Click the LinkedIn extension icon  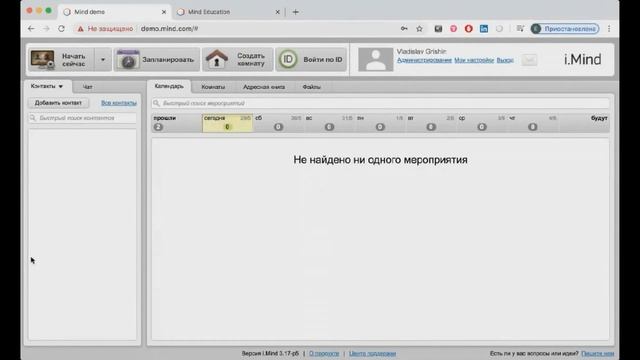coord(484,29)
